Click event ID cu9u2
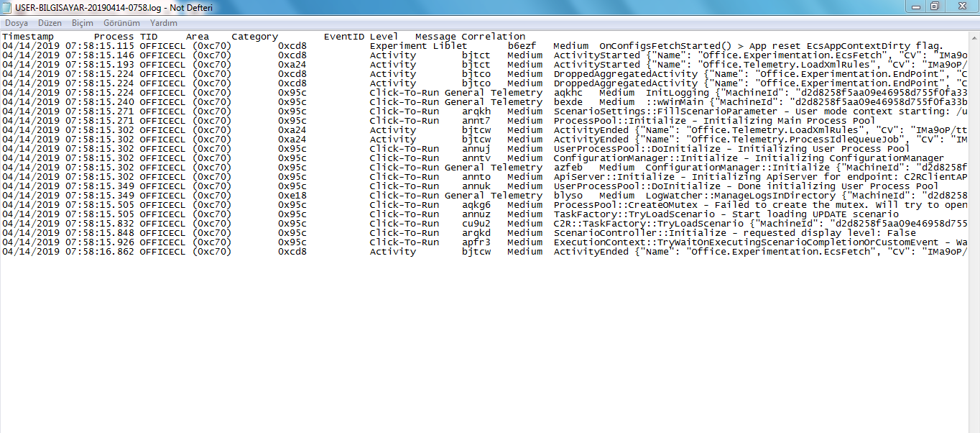 (x=476, y=224)
